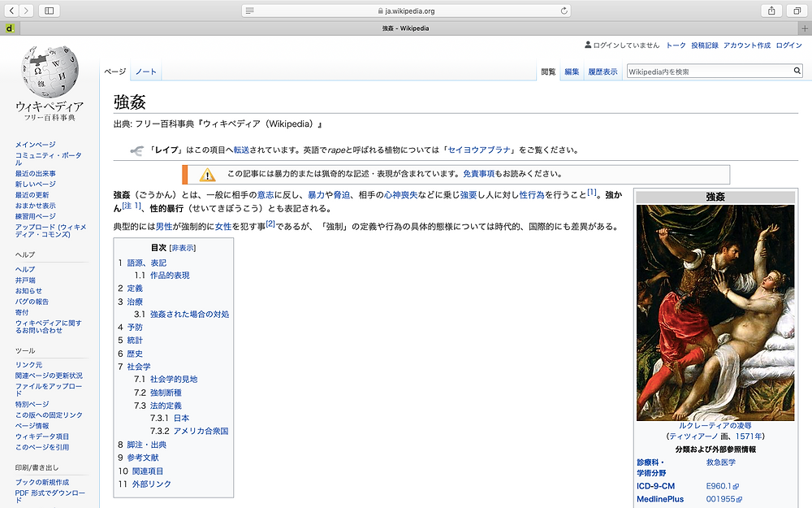Click バグの報告 sidebar link
The width and height of the screenshot is (812, 508).
pyautogui.click(x=32, y=302)
